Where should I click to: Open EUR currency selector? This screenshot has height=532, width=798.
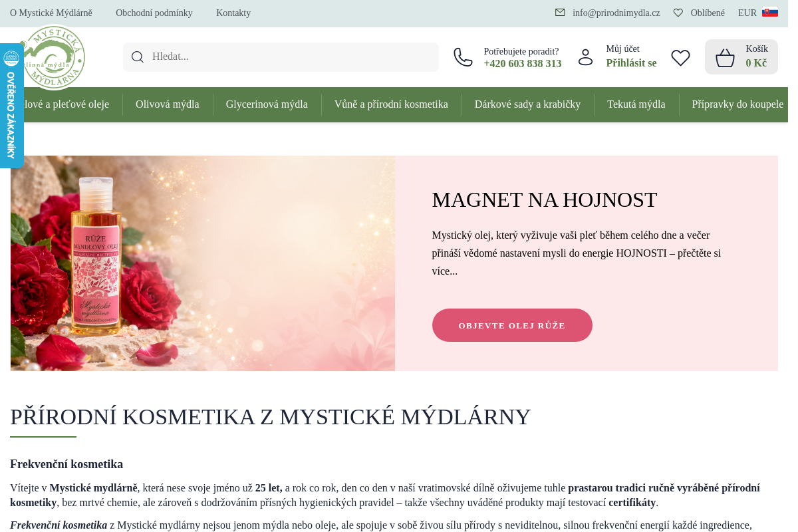747,13
